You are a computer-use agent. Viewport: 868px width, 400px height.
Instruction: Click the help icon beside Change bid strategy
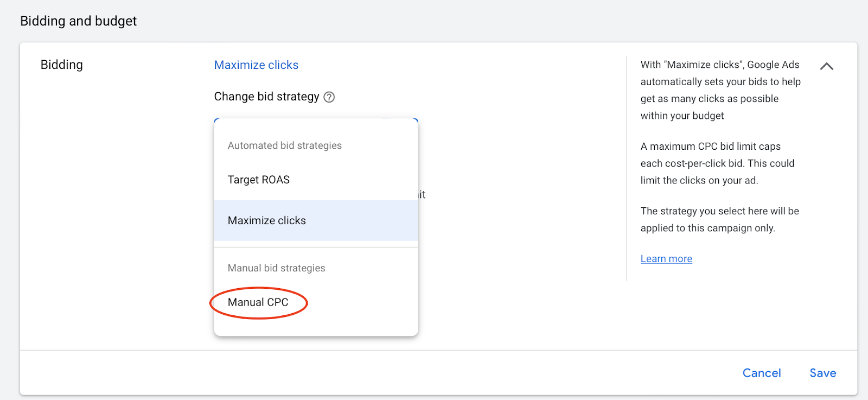click(x=329, y=97)
